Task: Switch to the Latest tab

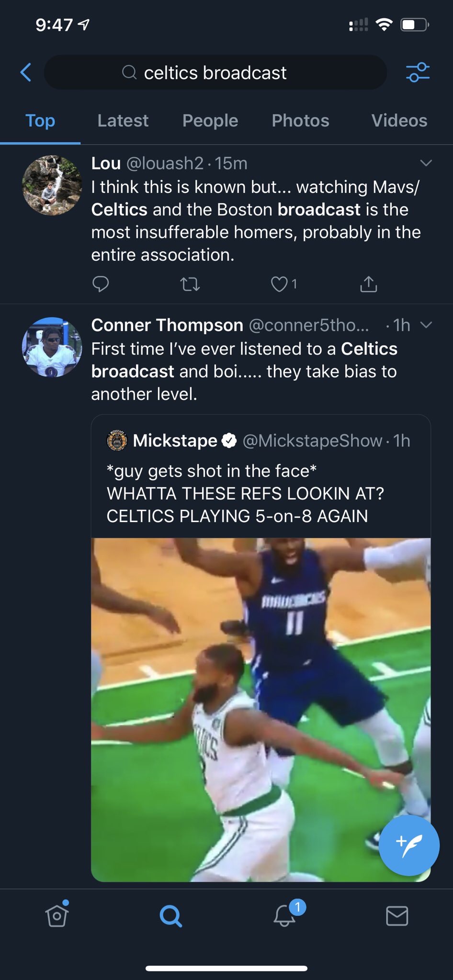Action: pyautogui.click(x=123, y=121)
